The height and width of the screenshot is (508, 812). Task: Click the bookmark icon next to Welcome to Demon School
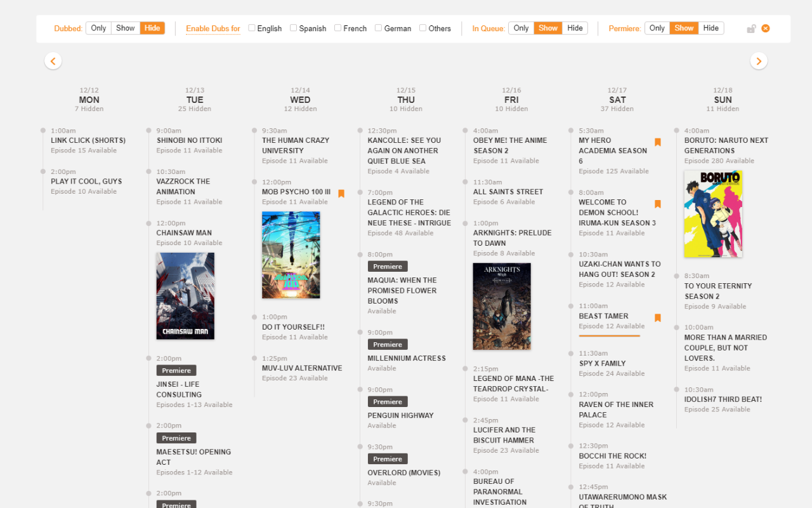coord(657,204)
